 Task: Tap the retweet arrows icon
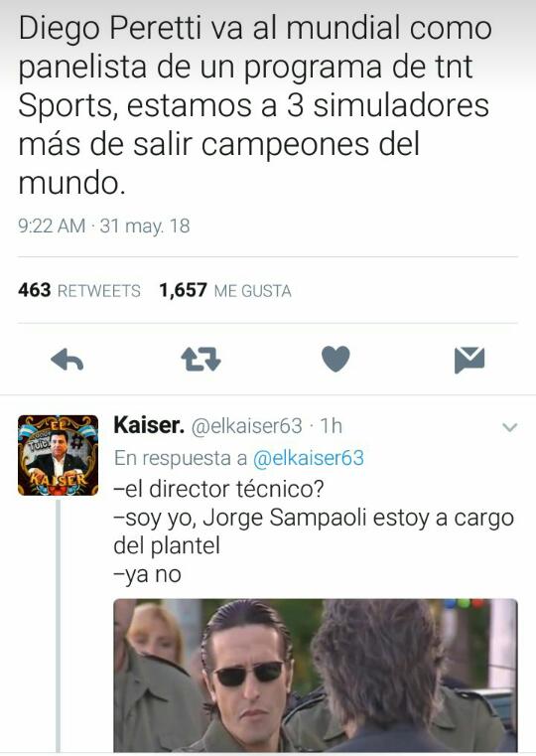point(201,360)
